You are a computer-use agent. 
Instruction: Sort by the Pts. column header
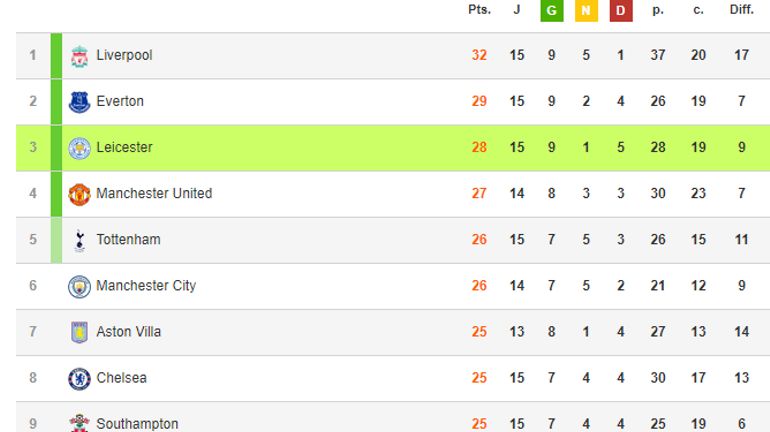pos(479,10)
